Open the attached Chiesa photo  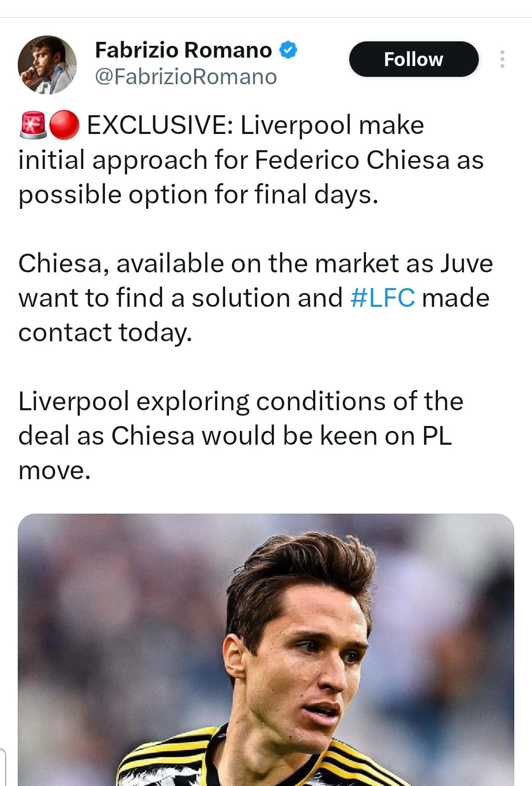266,650
